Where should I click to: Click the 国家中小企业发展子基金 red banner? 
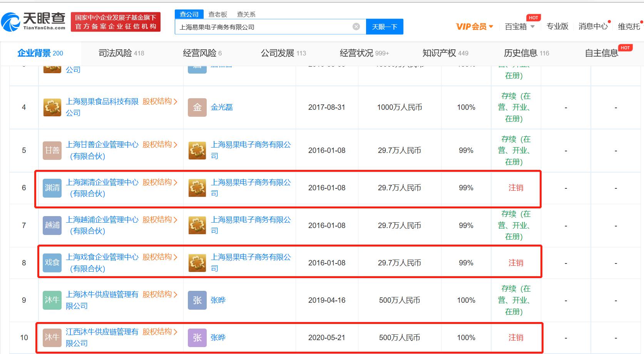click(115, 22)
